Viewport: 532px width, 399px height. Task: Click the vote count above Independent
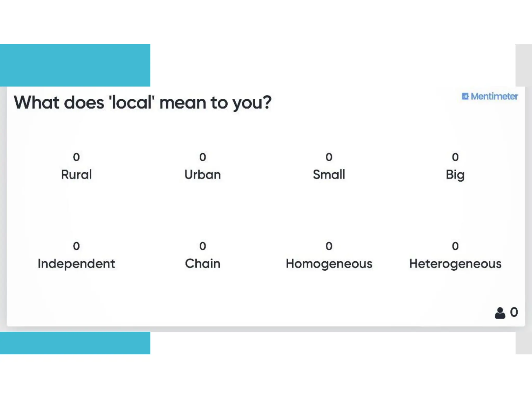point(76,246)
